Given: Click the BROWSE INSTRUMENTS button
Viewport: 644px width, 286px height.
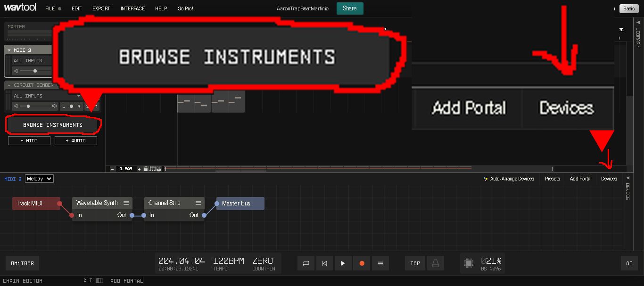Looking at the screenshot, I should click(52, 125).
